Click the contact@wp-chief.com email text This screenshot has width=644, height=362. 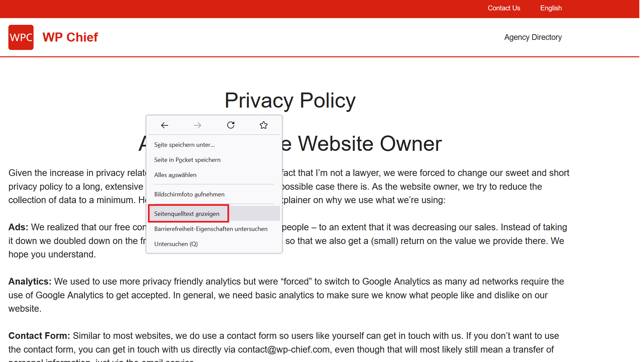(284, 350)
